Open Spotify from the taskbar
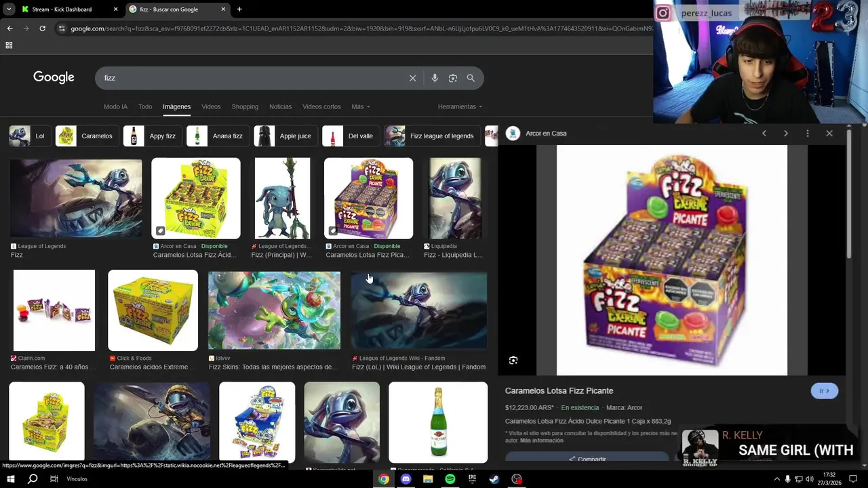This screenshot has width=868, height=488. pos(450,479)
